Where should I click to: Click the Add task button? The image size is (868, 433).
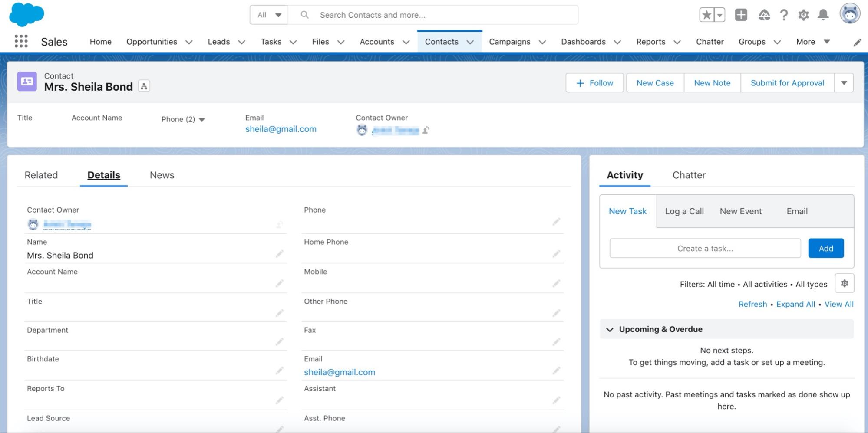pos(825,248)
